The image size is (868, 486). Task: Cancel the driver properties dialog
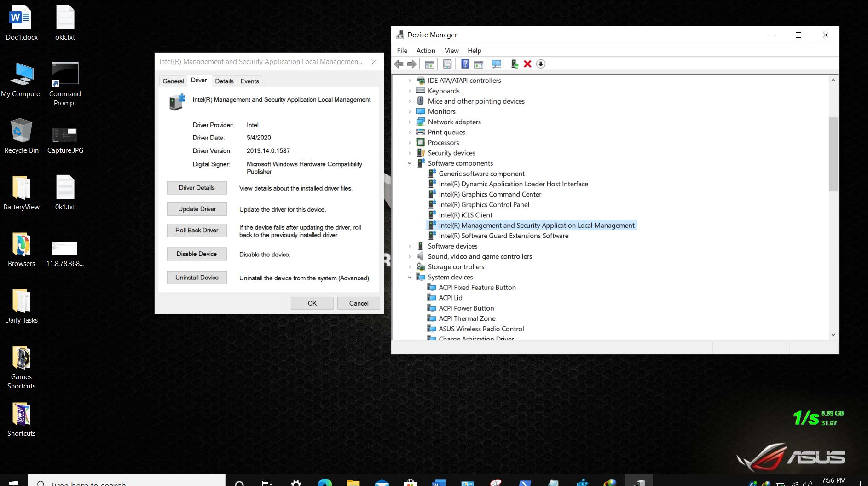[x=359, y=303]
